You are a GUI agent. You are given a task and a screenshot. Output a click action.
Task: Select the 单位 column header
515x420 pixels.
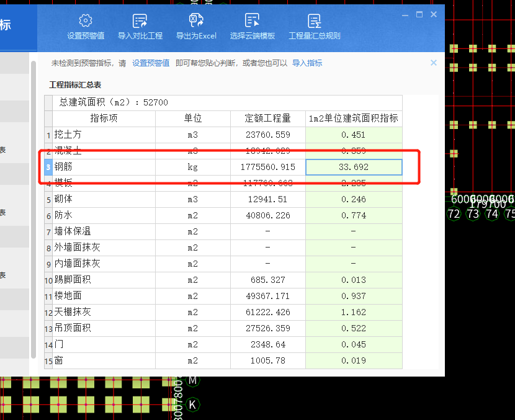click(x=193, y=118)
